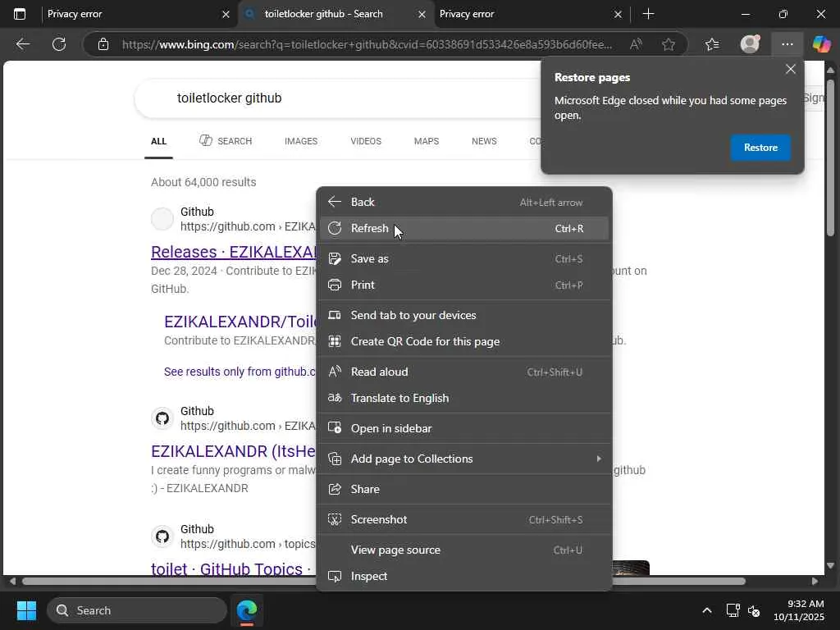Click See results only from github.com
840x630 pixels.
(x=240, y=372)
